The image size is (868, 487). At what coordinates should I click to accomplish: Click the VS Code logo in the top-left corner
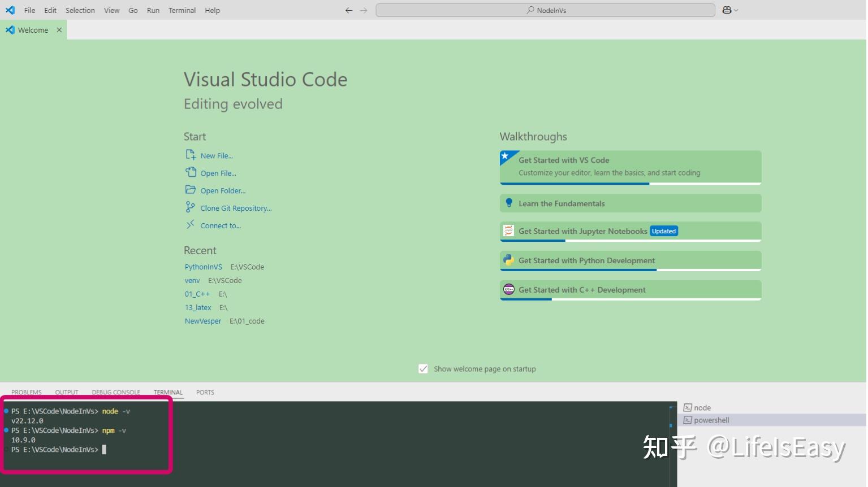[10, 10]
